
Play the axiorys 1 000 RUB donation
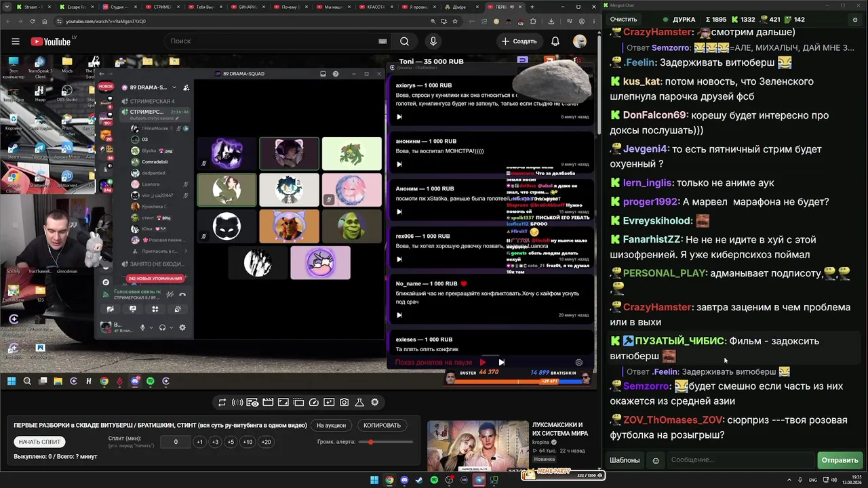click(x=399, y=117)
